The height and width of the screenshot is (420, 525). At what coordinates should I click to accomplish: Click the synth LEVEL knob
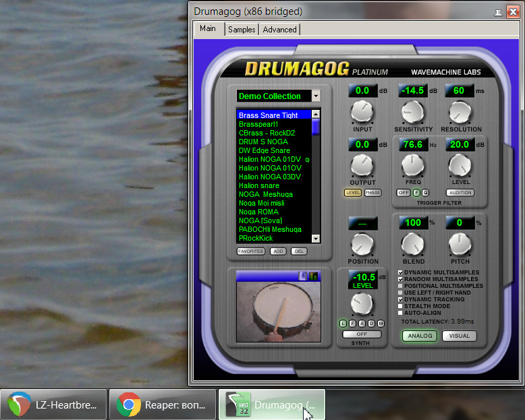pos(362,304)
